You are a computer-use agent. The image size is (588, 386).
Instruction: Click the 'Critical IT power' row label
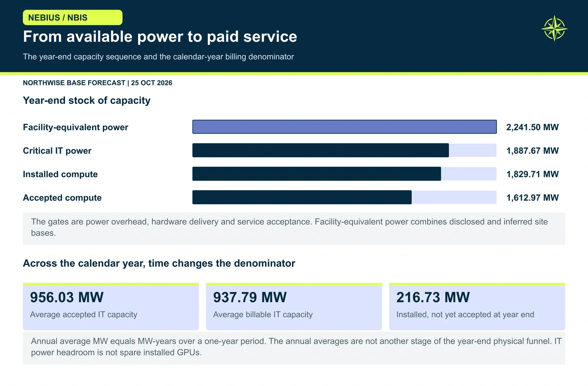coord(57,151)
